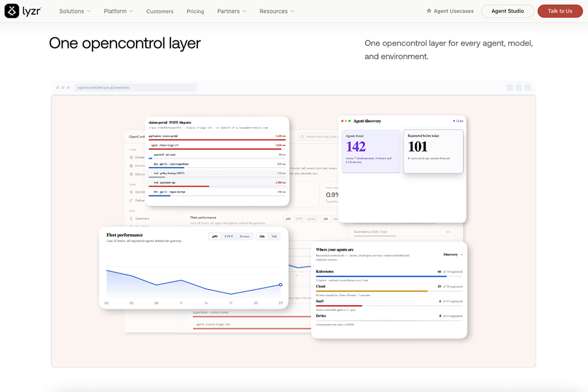Open the Customers page
Screen dimensions: 588x392
pos(160,11)
